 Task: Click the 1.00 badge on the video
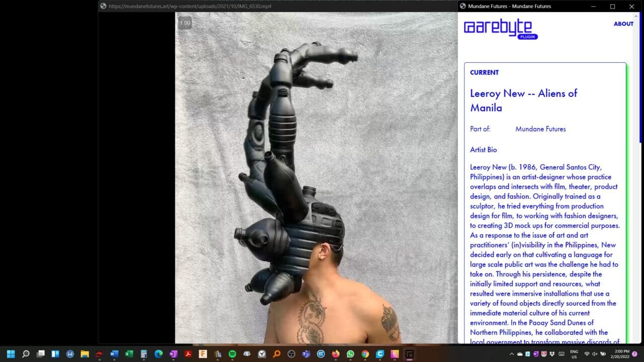pos(185,23)
